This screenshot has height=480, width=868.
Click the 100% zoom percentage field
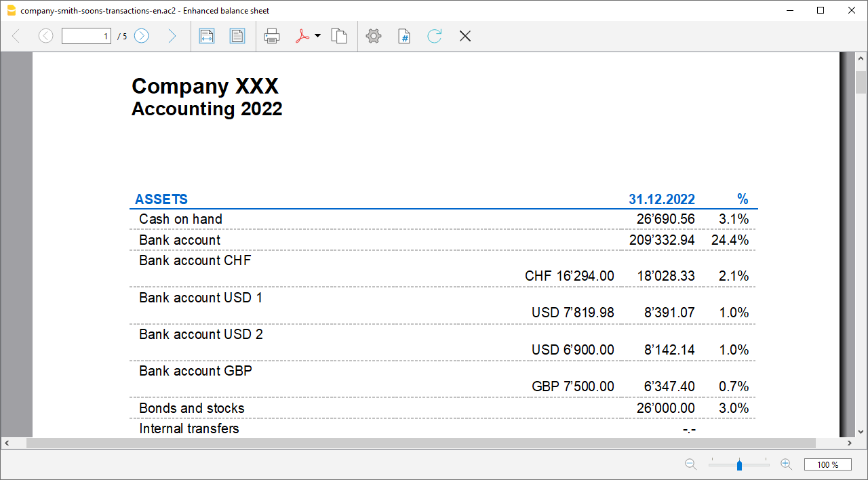coord(828,464)
